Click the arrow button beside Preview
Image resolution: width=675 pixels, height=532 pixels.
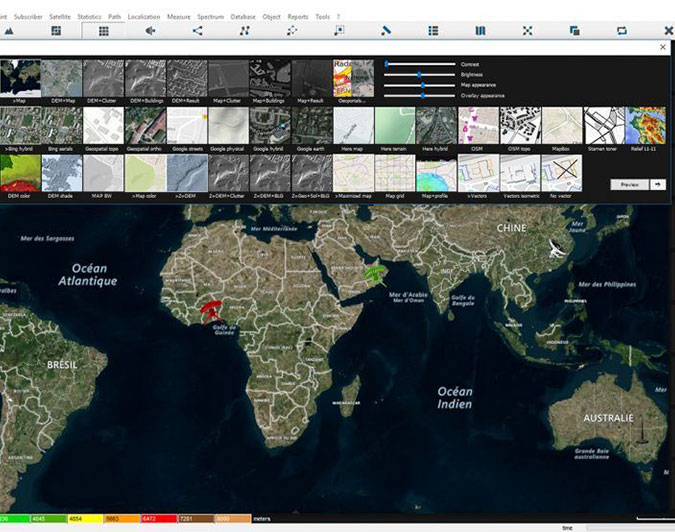pyautogui.click(x=657, y=184)
